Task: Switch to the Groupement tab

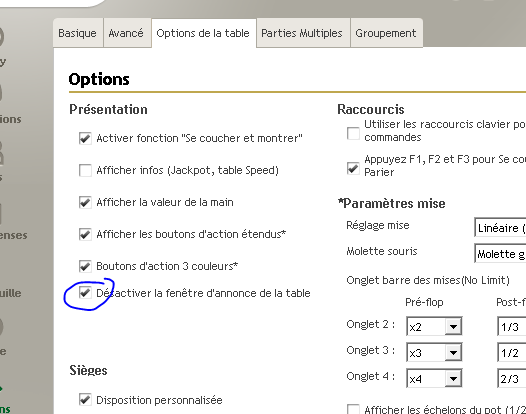Action: pos(386,33)
